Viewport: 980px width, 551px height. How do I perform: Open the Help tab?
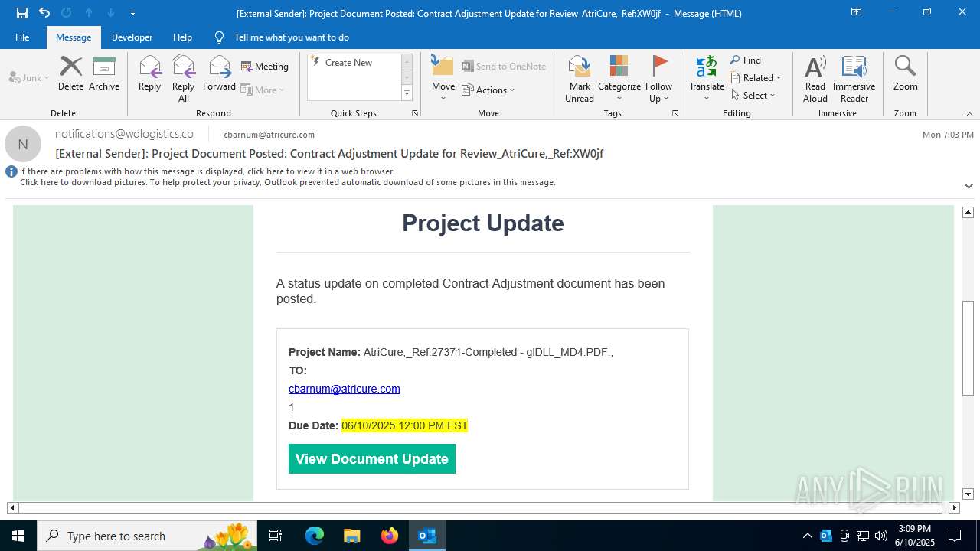(182, 37)
